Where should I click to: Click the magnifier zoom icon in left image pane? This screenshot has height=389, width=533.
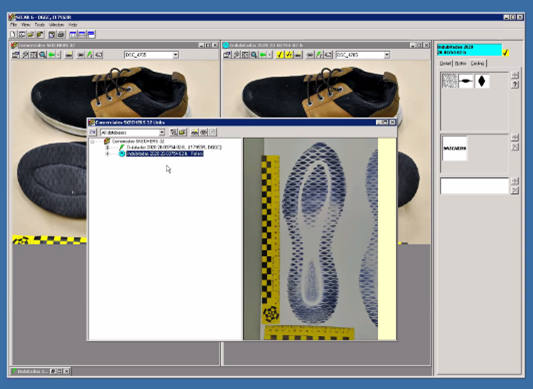tap(42, 55)
